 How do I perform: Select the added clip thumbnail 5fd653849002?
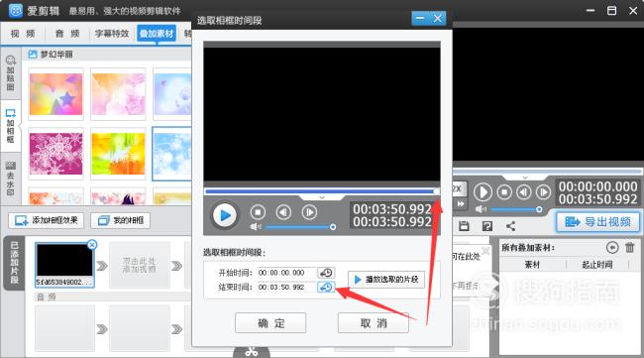tap(64, 265)
